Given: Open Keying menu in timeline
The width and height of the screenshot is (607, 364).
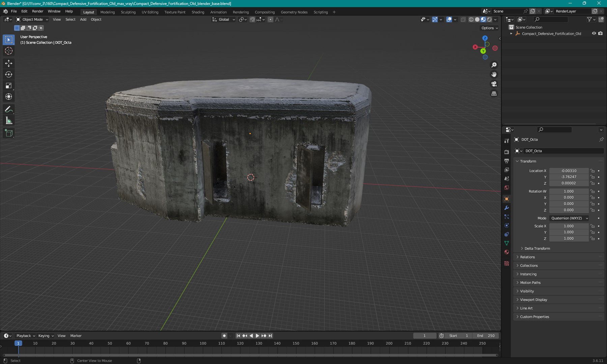Looking at the screenshot, I should pyautogui.click(x=46, y=336).
